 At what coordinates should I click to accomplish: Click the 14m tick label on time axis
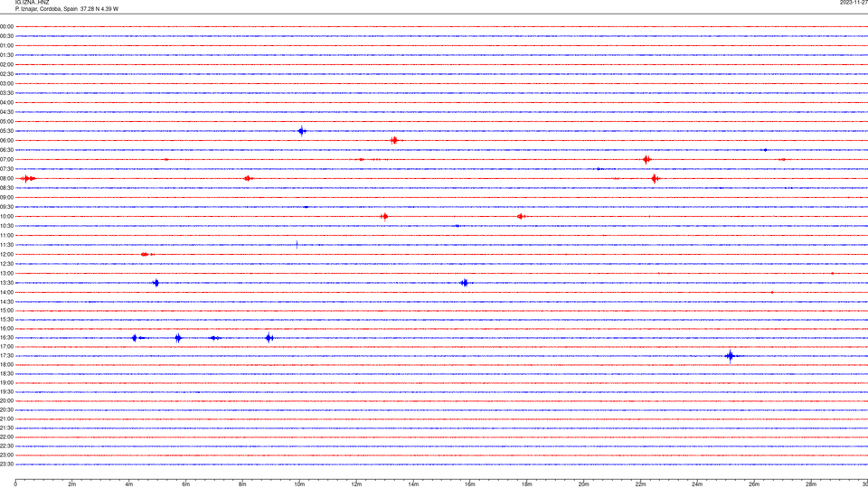413,484
